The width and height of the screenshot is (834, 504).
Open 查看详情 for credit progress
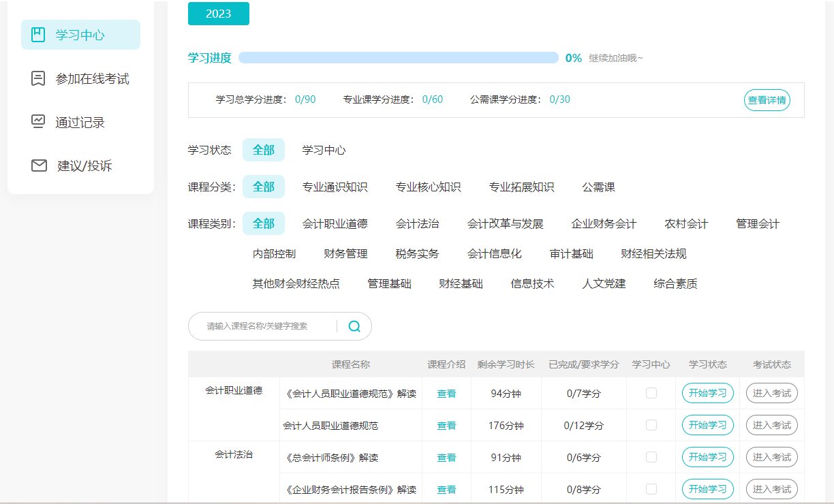(x=767, y=100)
